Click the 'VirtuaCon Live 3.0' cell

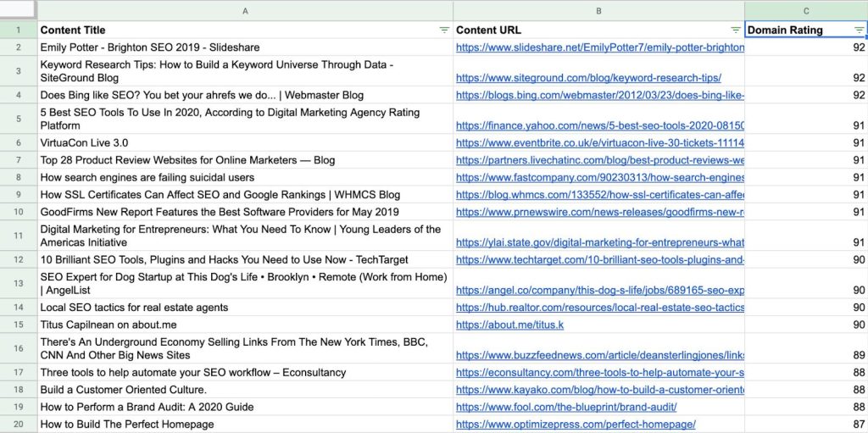pos(84,143)
